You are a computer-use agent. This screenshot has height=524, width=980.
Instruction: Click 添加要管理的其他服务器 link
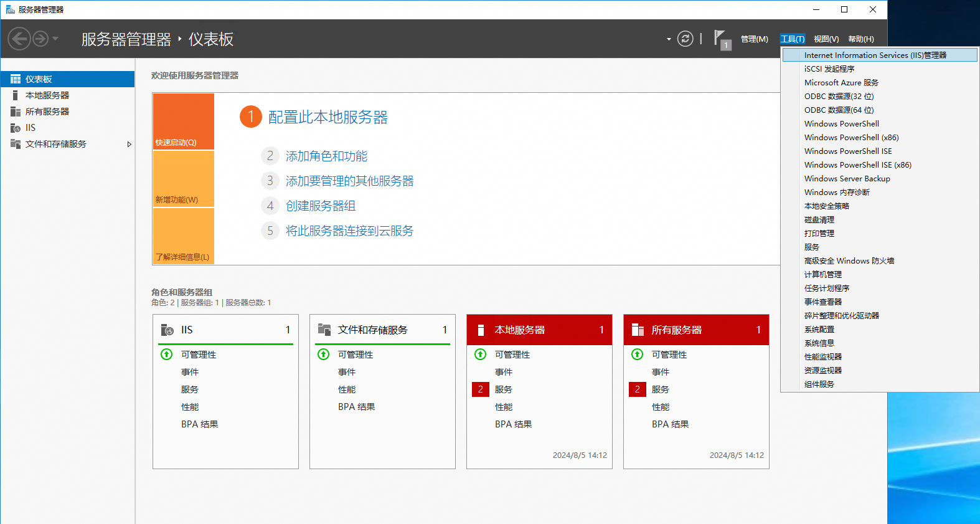(x=349, y=181)
